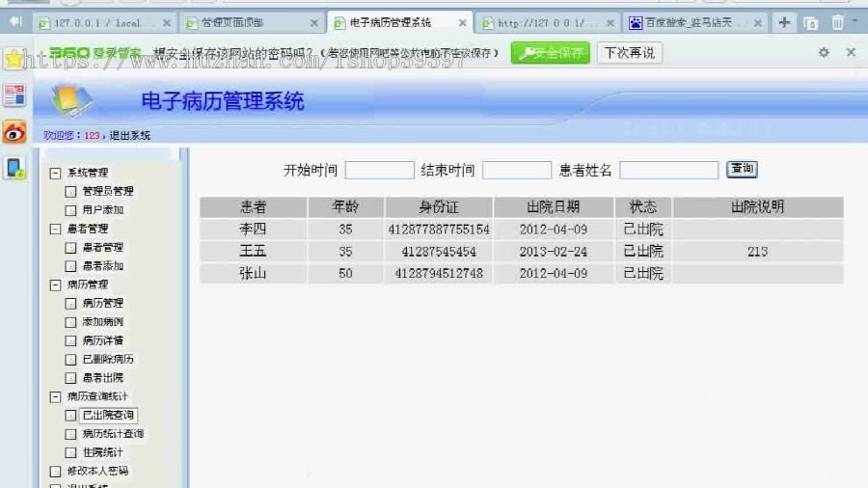Dismiss the password save bar
868x488 pixels.
pyautogui.click(x=851, y=53)
